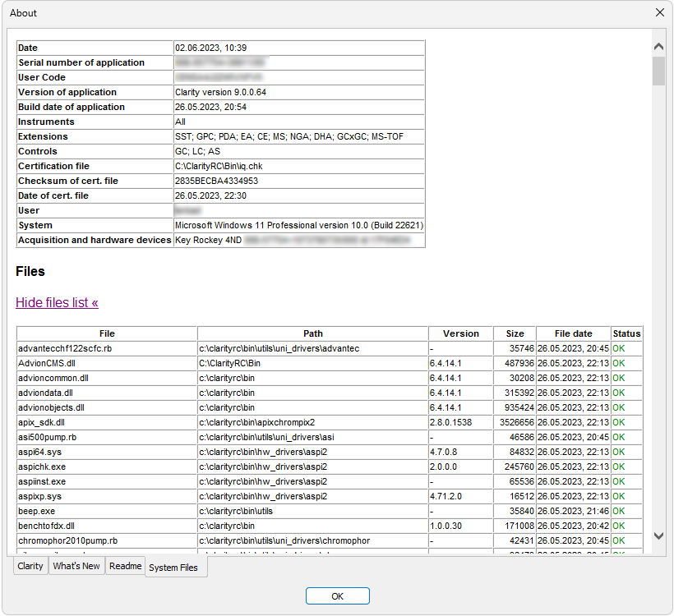Click the Key Rockey 4ND device text
The image size is (674, 616).
[x=208, y=240]
